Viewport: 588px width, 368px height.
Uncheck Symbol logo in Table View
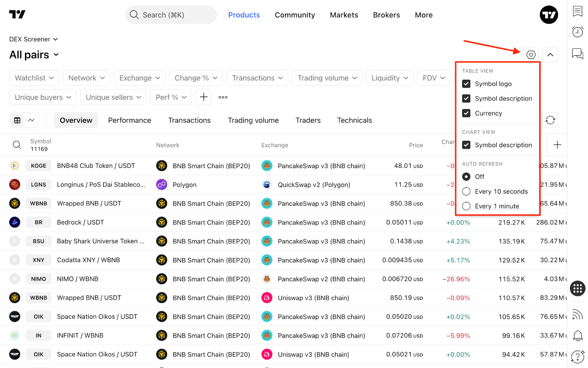pyautogui.click(x=466, y=84)
